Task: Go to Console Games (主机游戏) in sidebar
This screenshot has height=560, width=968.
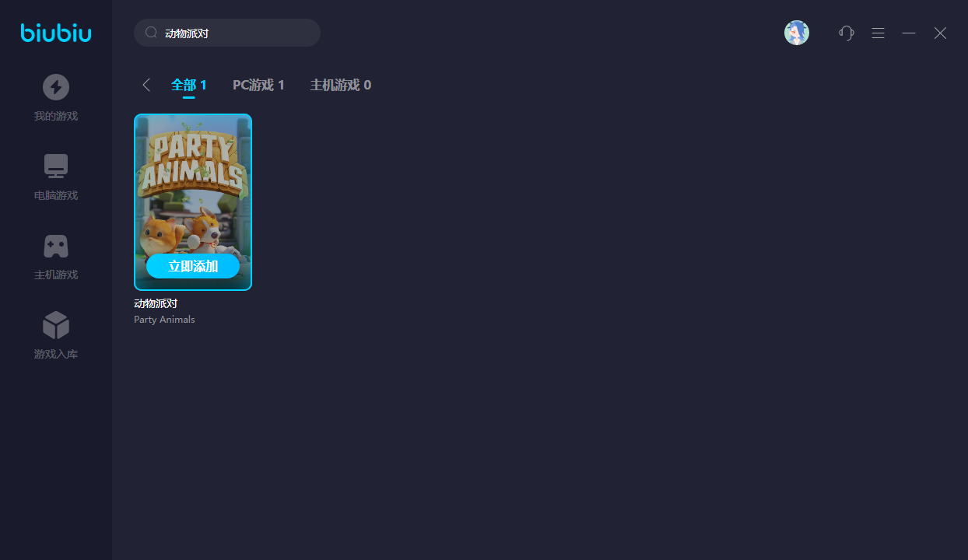Action: 56,257
